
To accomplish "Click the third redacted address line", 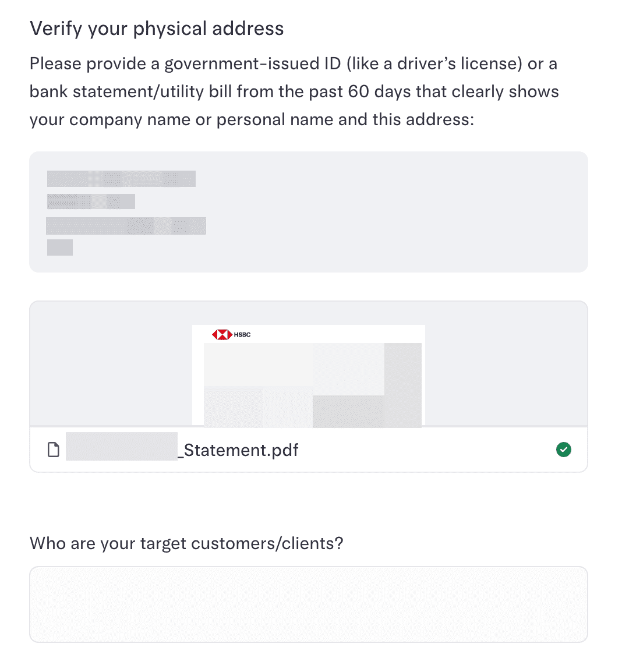I will (x=126, y=226).
